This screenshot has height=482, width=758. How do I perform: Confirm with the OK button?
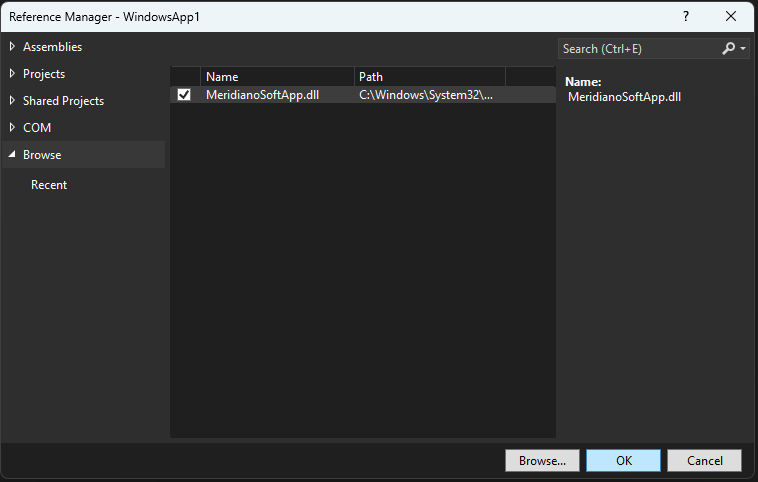click(x=624, y=461)
